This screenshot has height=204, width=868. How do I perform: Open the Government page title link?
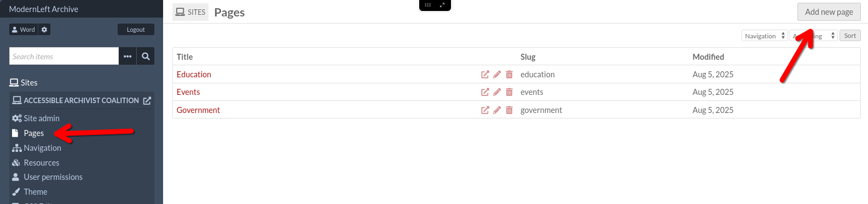tap(198, 110)
